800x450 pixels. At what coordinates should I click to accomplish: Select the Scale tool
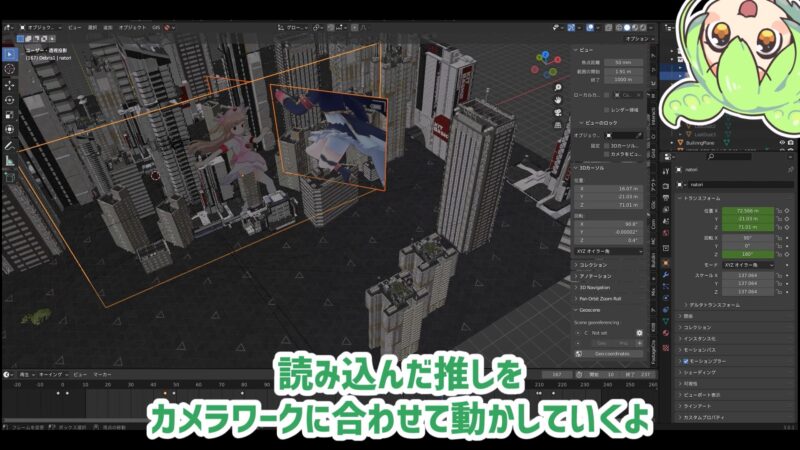point(10,114)
